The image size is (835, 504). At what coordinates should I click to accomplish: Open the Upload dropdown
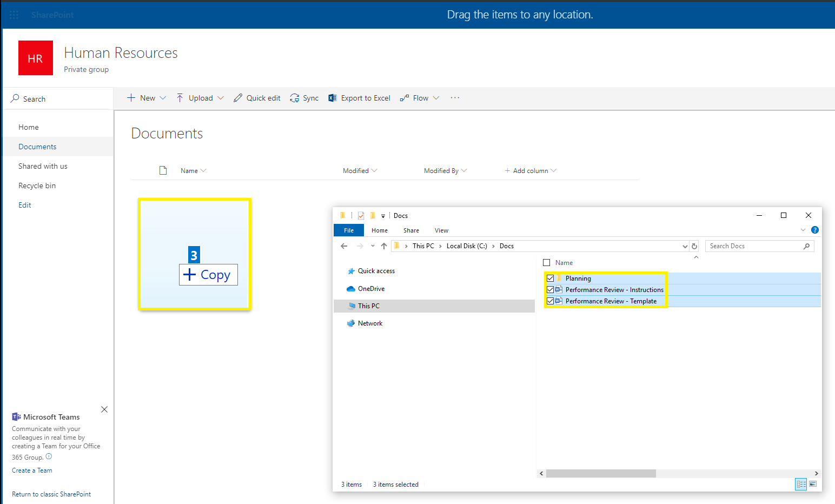[x=200, y=98]
